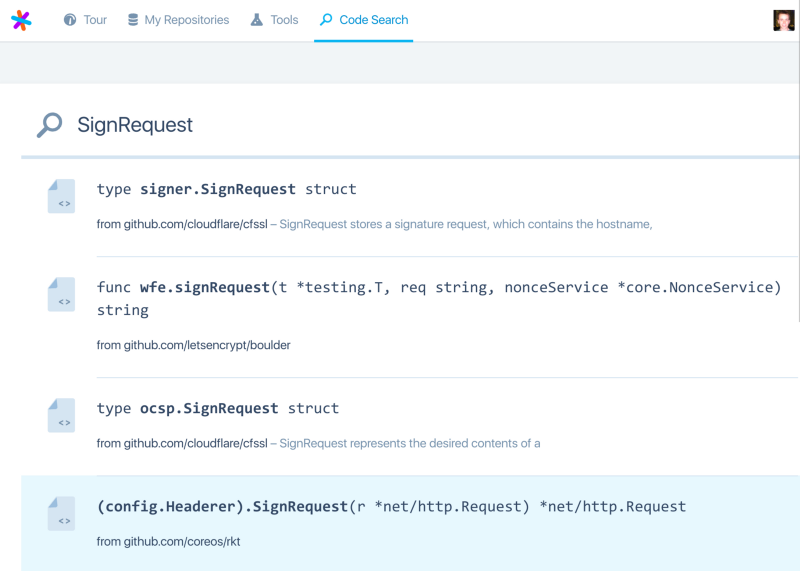800x571 pixels.
Task: Open the Tour tab
Action: [85, 20]
